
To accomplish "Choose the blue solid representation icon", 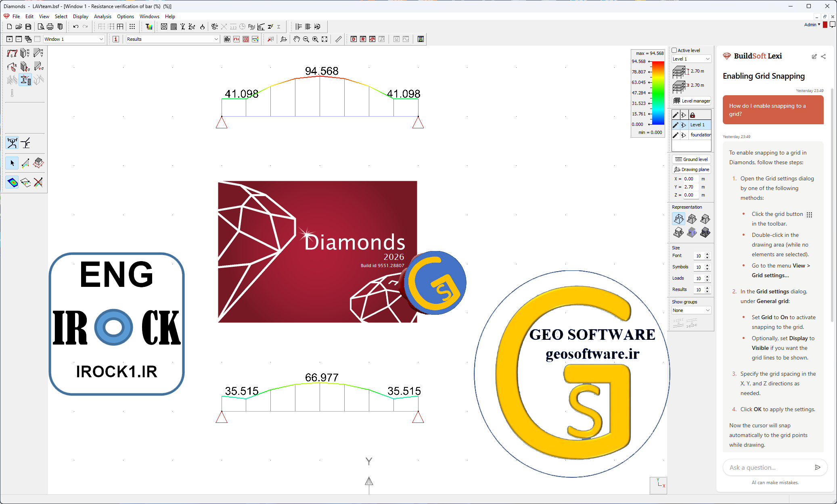I will point(692,232).
